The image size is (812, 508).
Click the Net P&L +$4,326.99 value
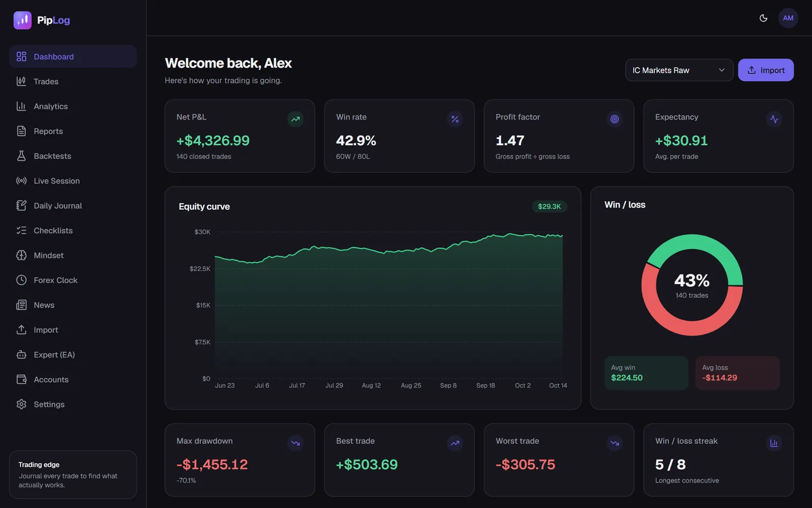pos(213,141)
